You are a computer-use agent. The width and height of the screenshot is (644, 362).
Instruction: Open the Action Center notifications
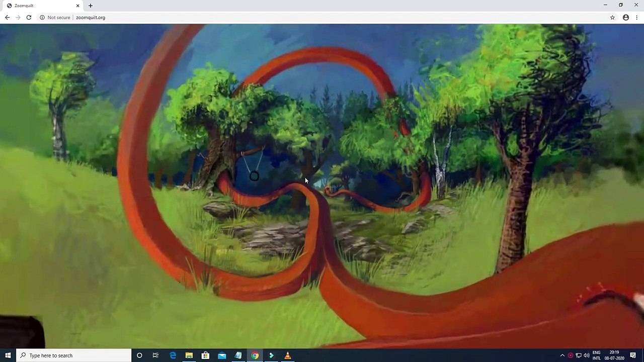[633, 355]
